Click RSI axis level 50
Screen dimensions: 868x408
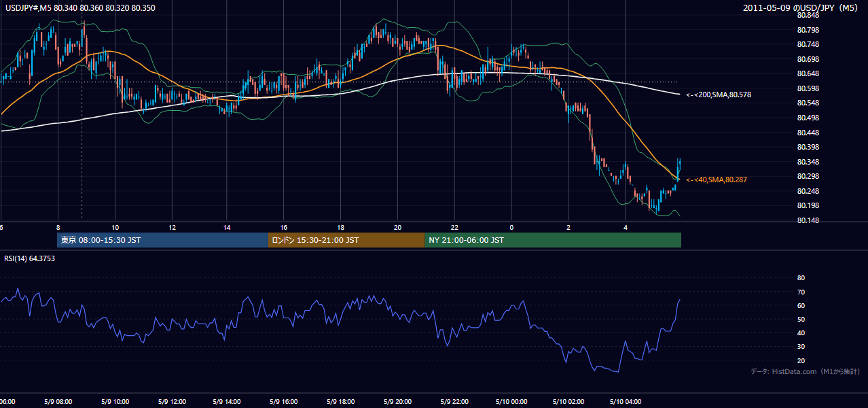click(801, 319)
